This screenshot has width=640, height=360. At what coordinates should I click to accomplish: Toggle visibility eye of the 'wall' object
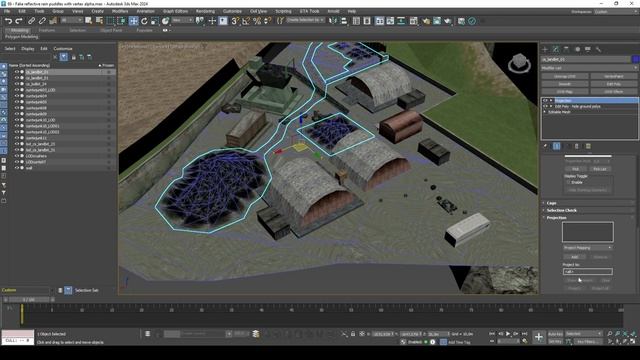pos(17,168)
